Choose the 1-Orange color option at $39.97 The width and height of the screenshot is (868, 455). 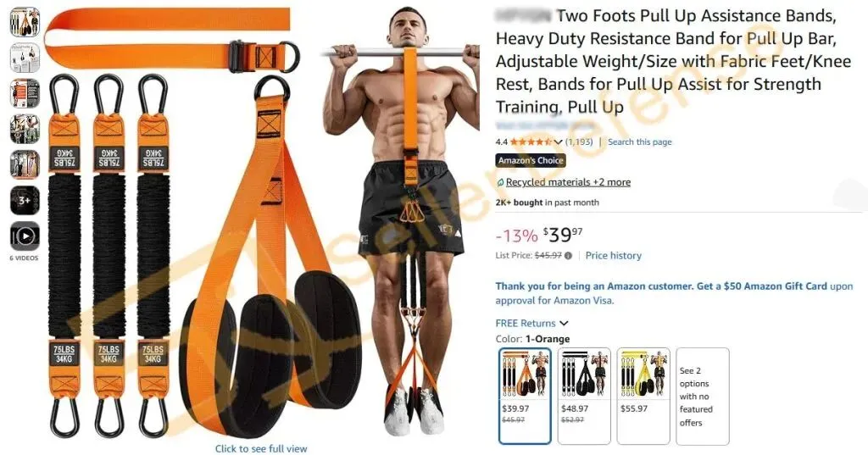[x=525, y=397]
